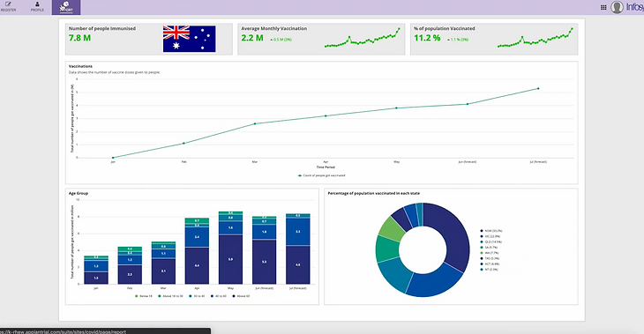Toggle the 'Above 18 to 30' legend entry
The image size is (644, 334).
170,296
